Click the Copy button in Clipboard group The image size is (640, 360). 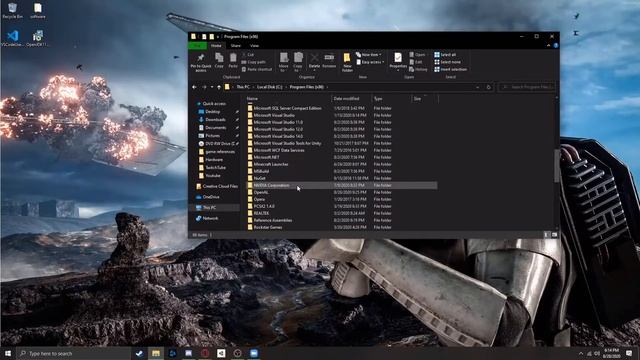[219, 60]
